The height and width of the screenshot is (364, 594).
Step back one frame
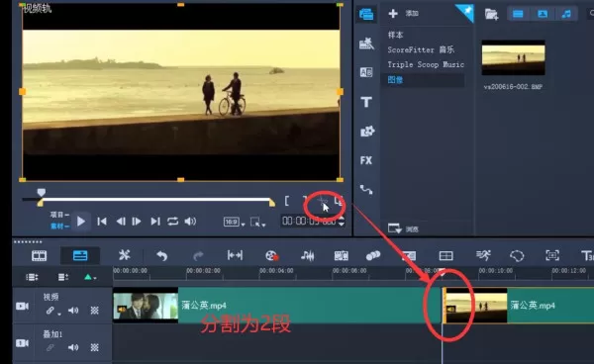(x=121, y=222)
